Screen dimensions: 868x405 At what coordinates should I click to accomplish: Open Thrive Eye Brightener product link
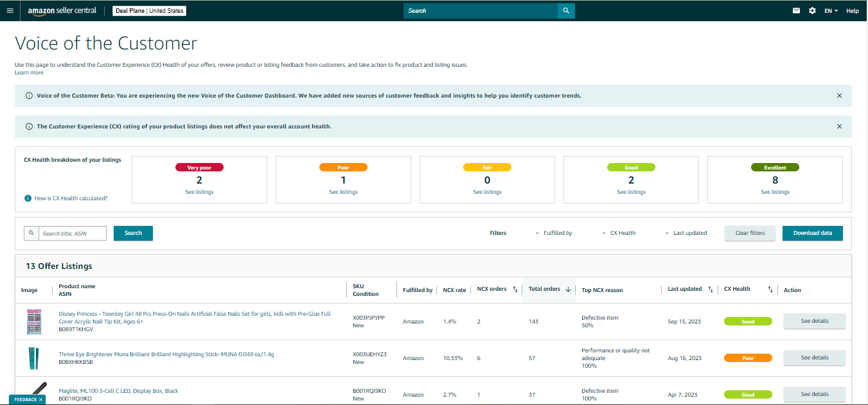166,354
